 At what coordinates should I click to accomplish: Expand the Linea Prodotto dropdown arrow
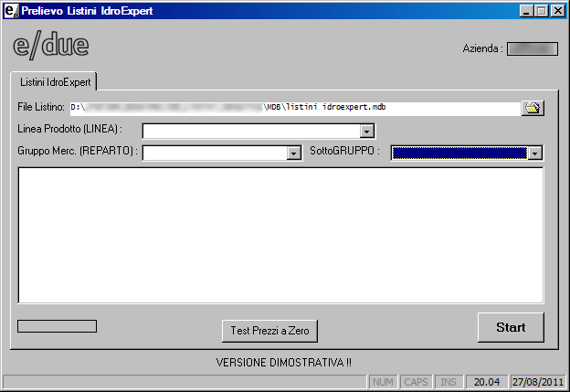tap(367, 131)
